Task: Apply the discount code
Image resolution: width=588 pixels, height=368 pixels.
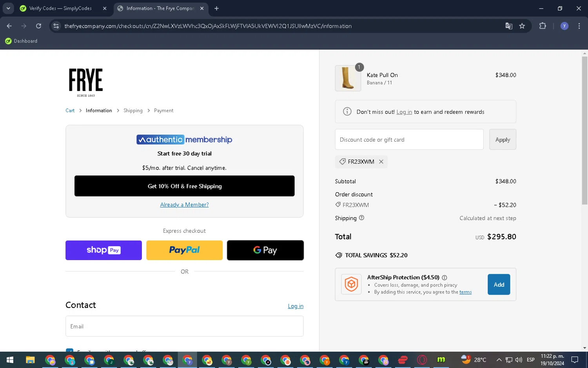Action: point(503,139)
